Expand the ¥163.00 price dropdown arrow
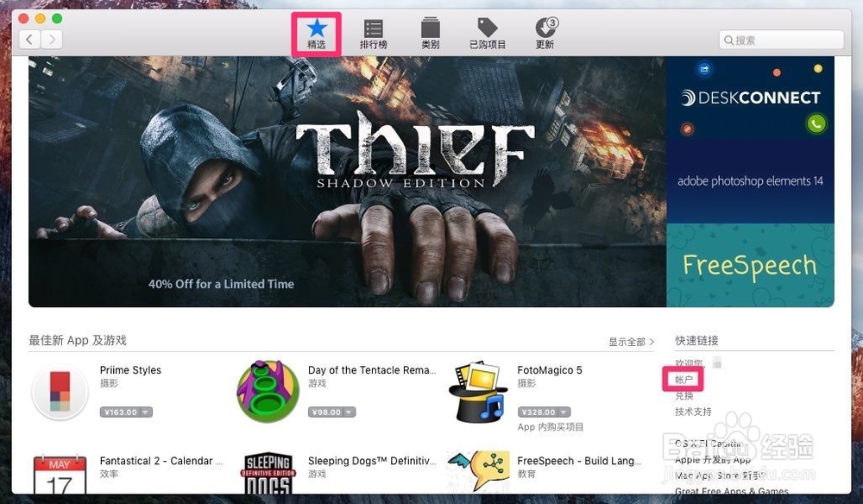Screen dimensions: 863x504 click(147, 413)
